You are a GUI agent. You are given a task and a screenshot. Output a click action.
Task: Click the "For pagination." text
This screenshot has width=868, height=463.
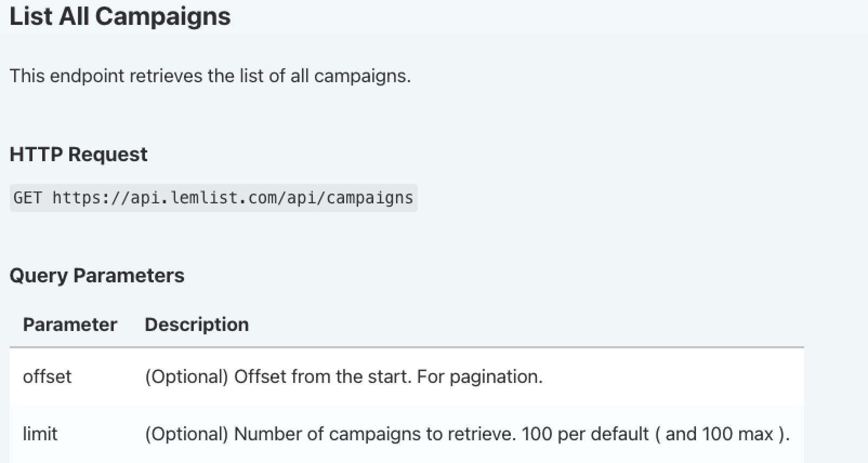479,376
